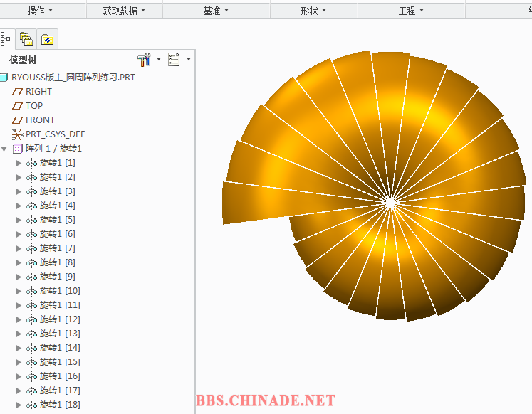This screenshot has width=532, height=414.
Task: Select the RIGHT datum plane
Action: (38, 92)
